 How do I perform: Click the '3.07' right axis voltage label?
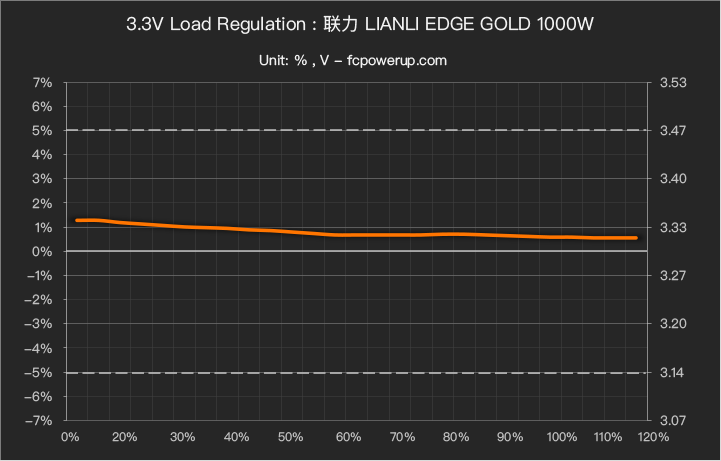click(x=673, y=421)
